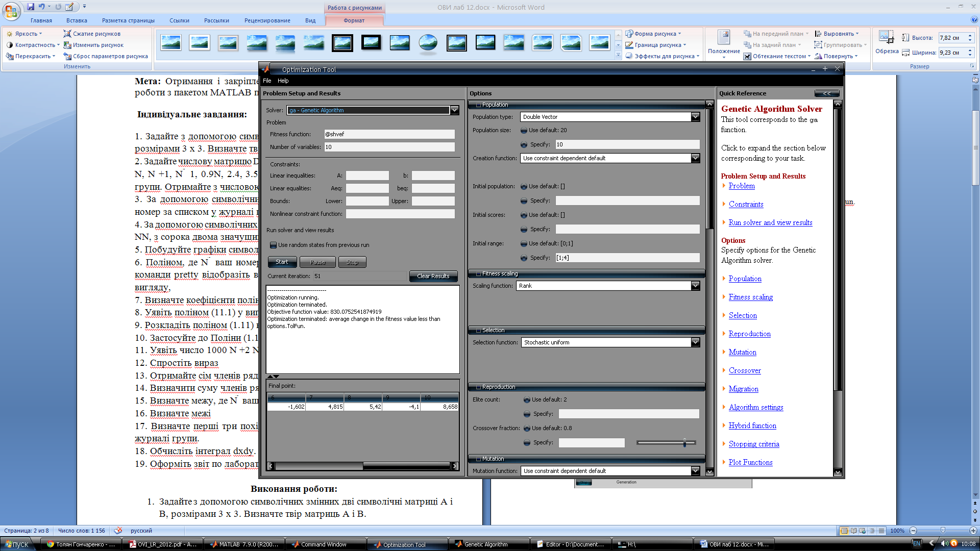Viewport: 980px width, 551px height.
Task: Select Initial scores 'Specify' radio button
Action: [x=524, y=229]
